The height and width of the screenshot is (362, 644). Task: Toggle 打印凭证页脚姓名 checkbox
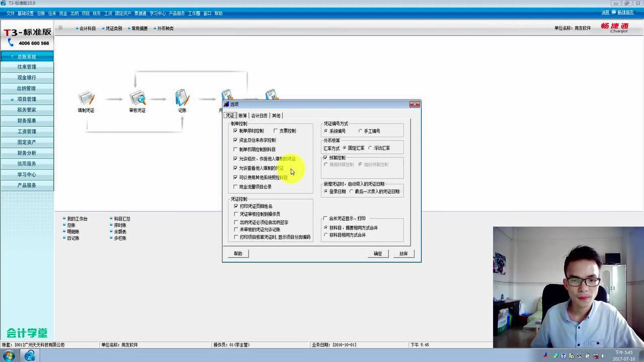(x=236, y=206)
